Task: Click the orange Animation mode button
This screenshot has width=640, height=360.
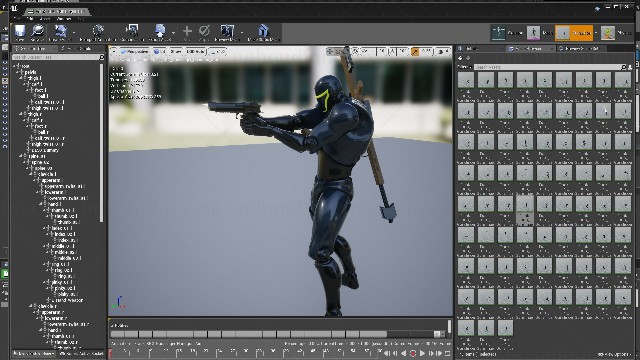Action: [x=573, y=33]
